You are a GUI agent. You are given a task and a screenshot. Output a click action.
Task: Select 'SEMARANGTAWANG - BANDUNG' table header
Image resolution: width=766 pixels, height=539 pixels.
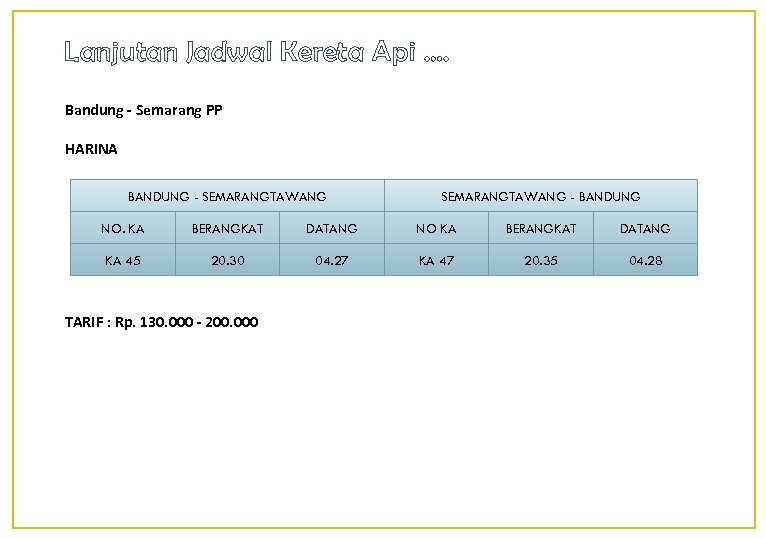coord(541,196)
